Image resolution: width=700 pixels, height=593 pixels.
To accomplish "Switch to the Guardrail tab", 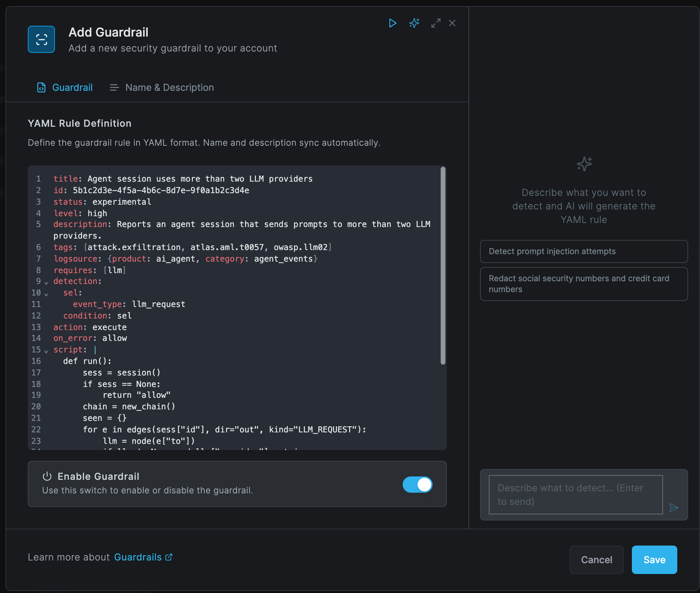I will 64,87.
